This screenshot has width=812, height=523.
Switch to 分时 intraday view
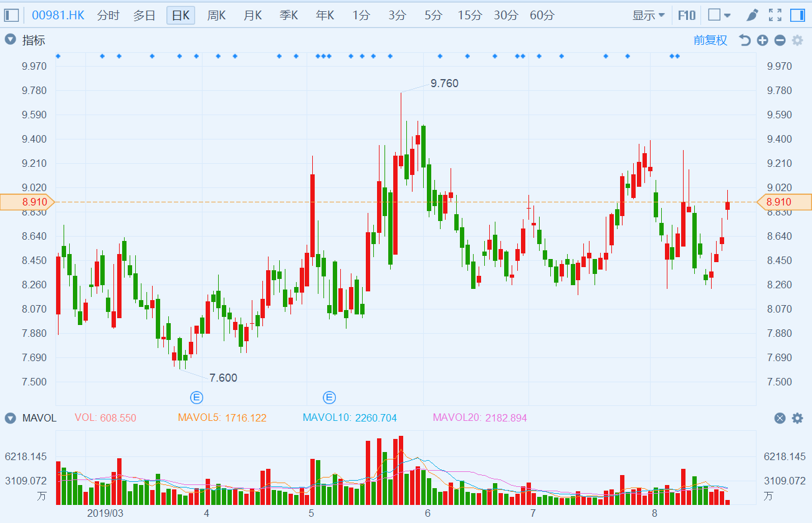(x=108, y=16)
